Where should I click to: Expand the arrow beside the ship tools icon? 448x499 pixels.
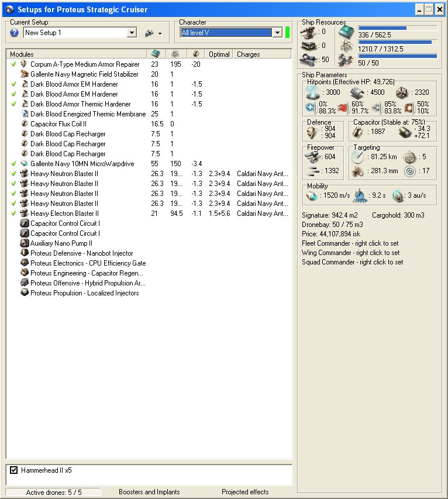pyautogui.click(x=160, y=33)
